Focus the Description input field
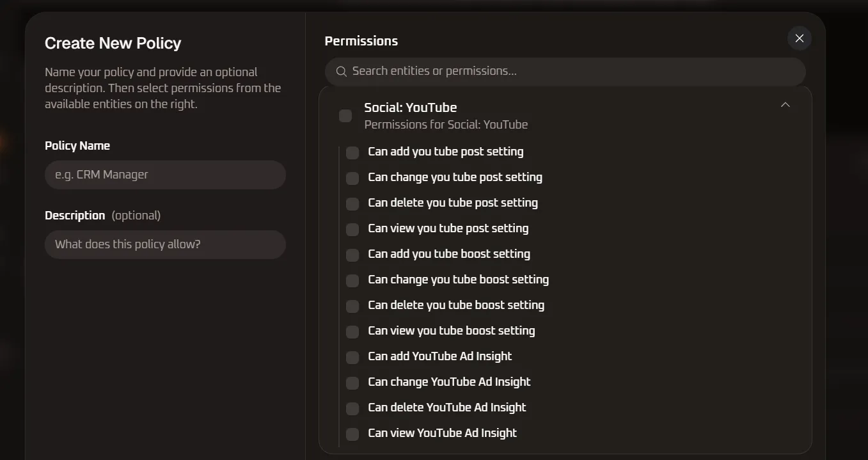 [x=165, y=244]
